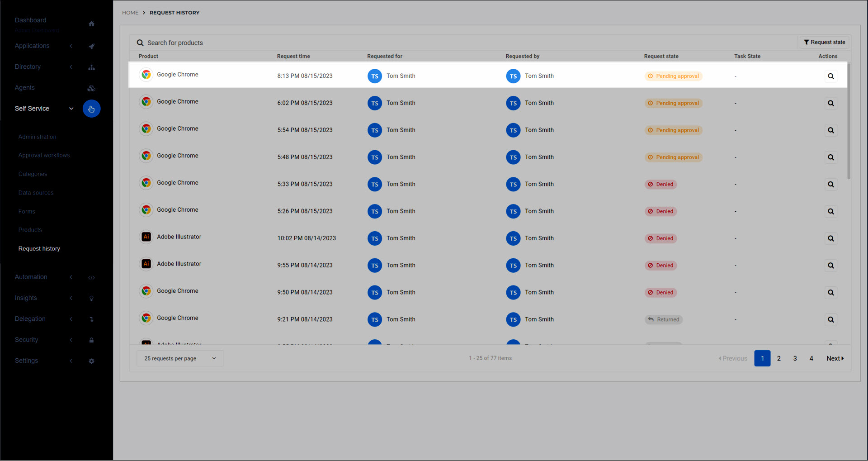Open Administration in Self Service

pyautogui.click(x=38, y=137)
